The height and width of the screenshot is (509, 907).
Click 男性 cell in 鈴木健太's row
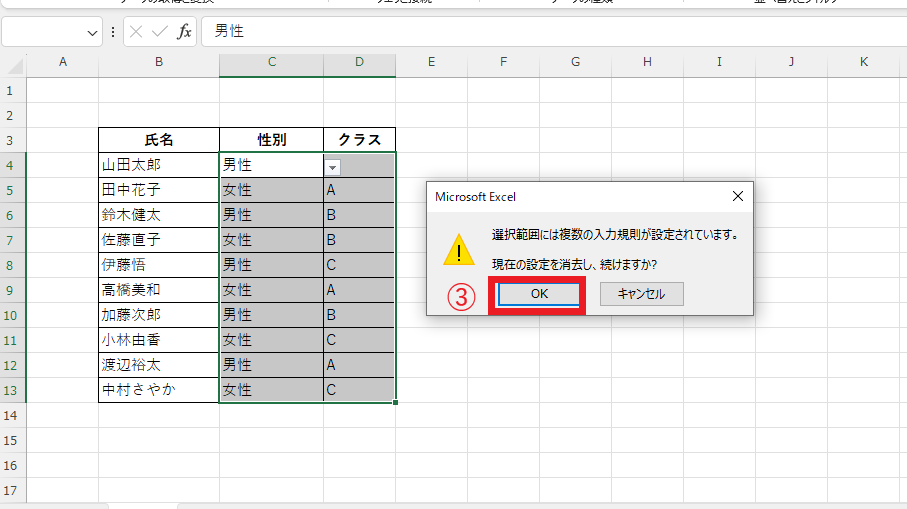tap(272, 215)
